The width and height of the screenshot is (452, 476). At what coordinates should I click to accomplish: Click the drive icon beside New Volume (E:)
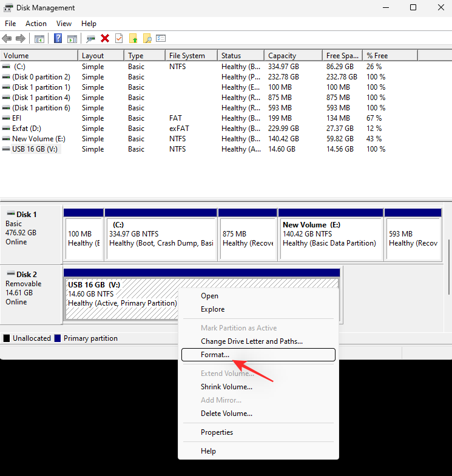pos(6,139)
